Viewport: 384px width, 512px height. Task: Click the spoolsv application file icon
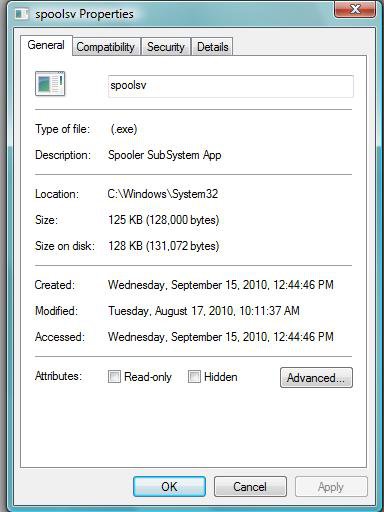click(50, 84)
